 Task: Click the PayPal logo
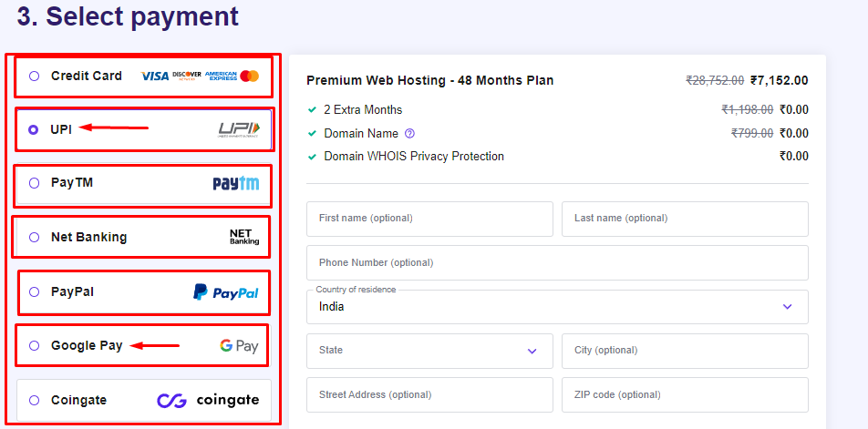click(x=226, y=291)
